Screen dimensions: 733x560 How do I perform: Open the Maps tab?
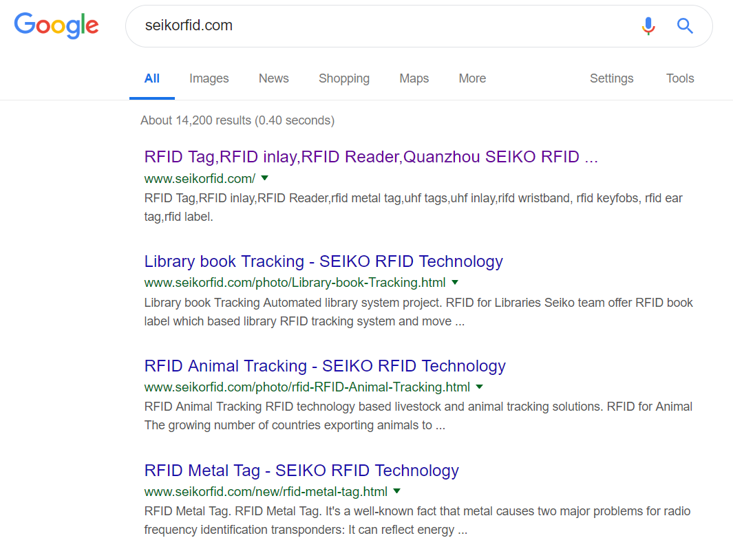414,78
